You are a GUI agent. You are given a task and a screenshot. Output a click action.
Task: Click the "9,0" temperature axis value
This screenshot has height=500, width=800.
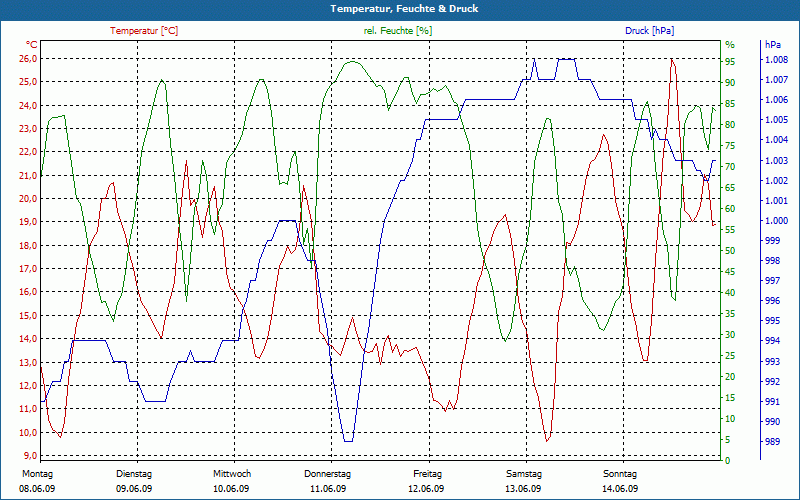tap(30, 456)
